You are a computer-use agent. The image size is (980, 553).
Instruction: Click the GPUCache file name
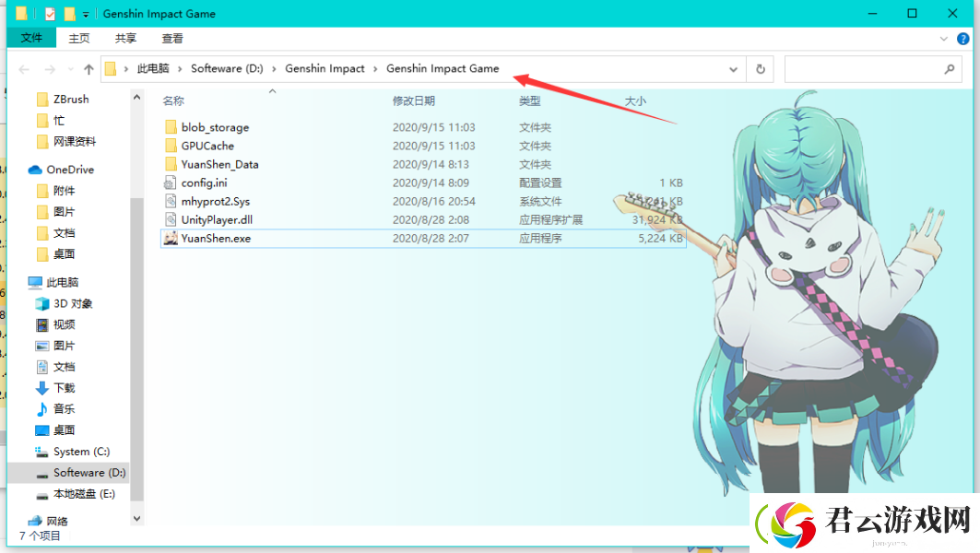pos(207,146)
